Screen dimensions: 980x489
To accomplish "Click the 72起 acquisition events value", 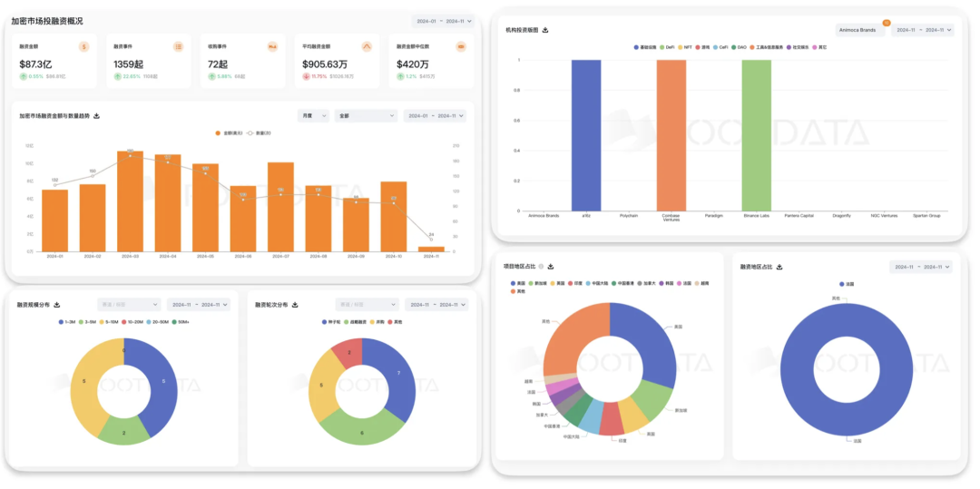I will [x=218, y=64].
